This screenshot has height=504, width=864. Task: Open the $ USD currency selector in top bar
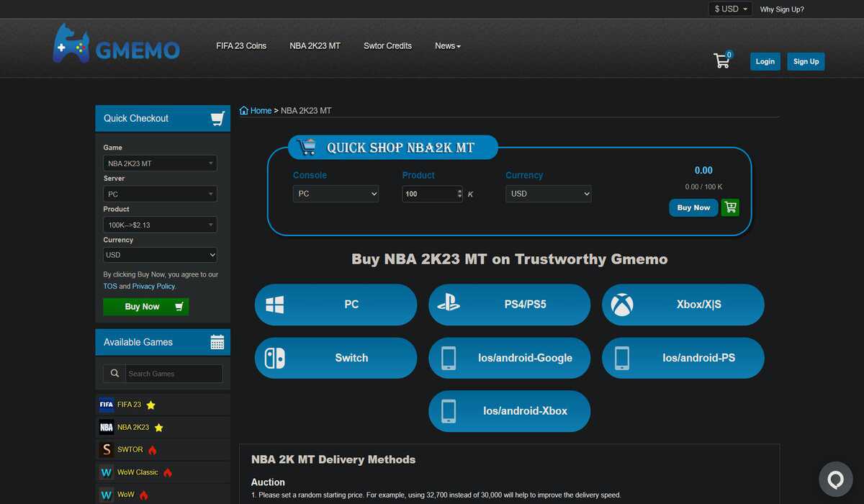731,9
